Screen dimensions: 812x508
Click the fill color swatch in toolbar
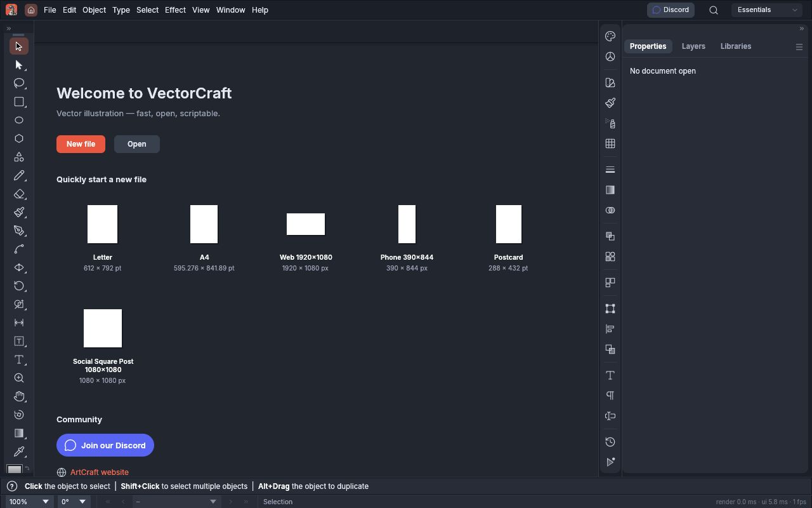click(14, 470)
